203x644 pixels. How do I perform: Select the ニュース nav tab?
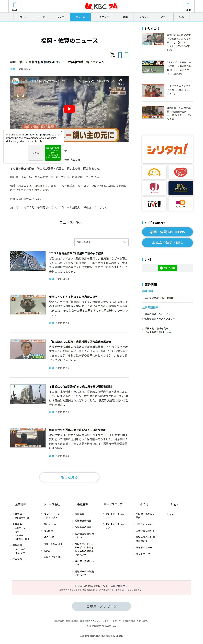click(80, 17)
